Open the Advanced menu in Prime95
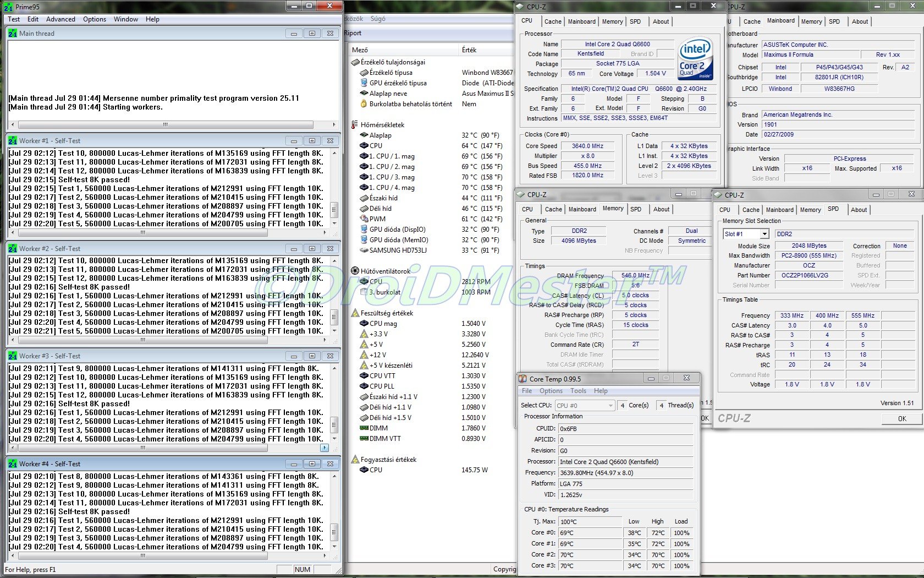This screenshot has width=924, height=578. pos(61,19)
